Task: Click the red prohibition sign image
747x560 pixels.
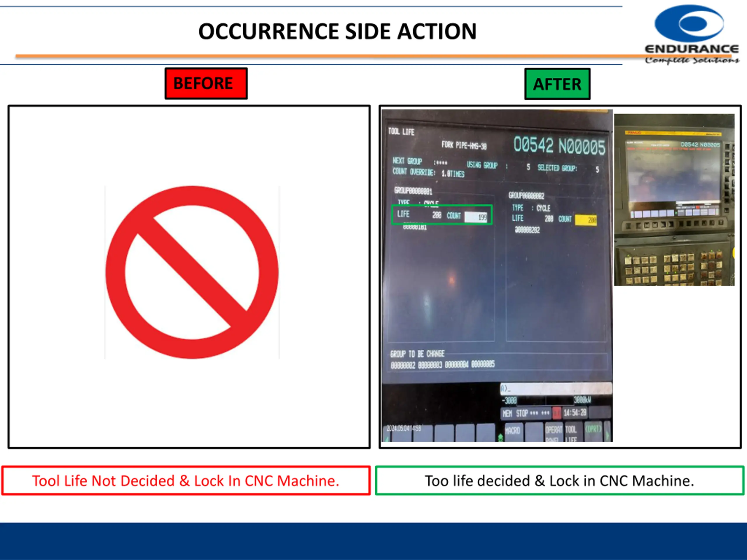Action: (192, 272)
